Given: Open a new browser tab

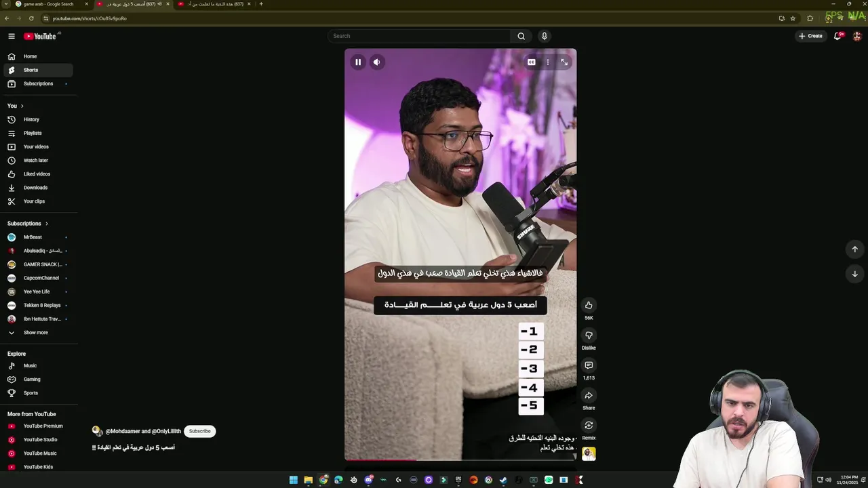Looking at the screenshot, I should [261, 4].
